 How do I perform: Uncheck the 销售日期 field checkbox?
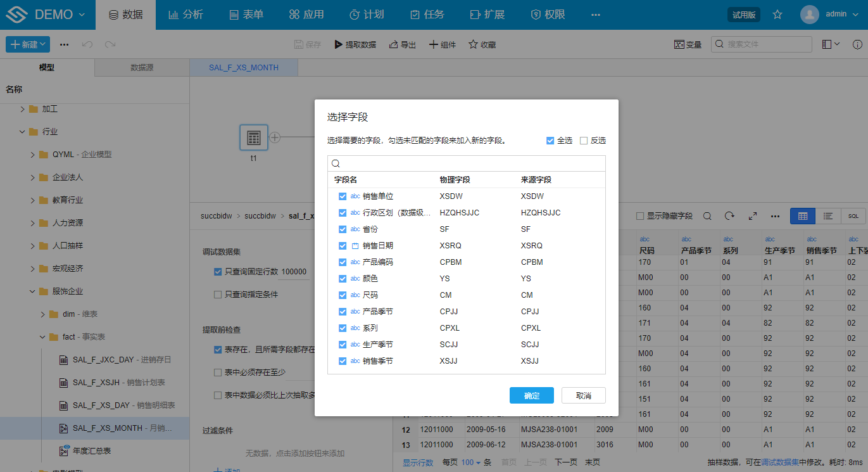[x=343, y=246]
